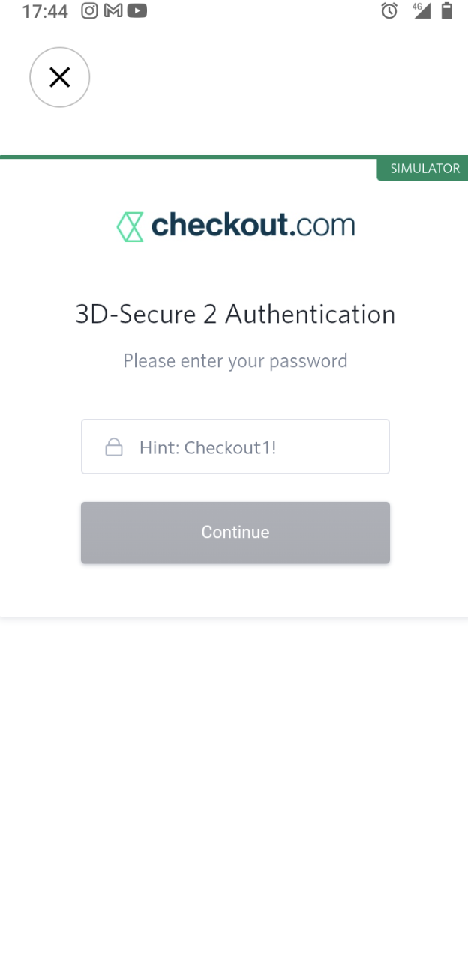Click the padlock icon in password field
The width and height of the screenshot is (468, 980).
click(114, 448)
